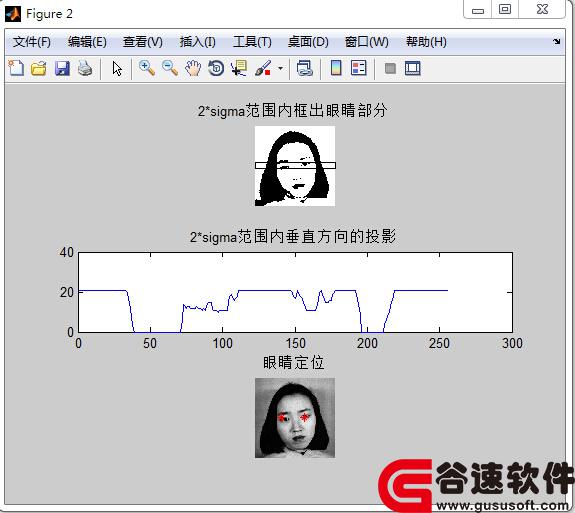Insert Colorbar using toolbar icon
The height and width of the screenshot is (513, 575).
pyautogui.click(x=336, y=68)
